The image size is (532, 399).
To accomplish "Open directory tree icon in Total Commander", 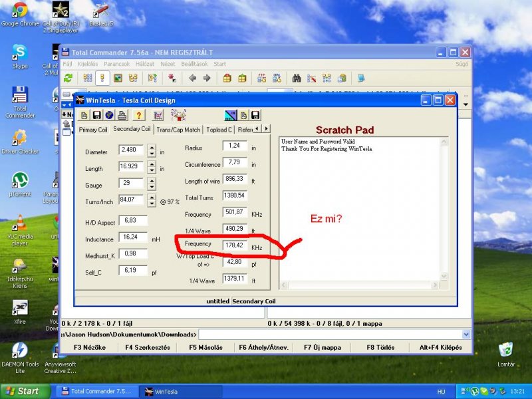I will click(x=133, y=78).
